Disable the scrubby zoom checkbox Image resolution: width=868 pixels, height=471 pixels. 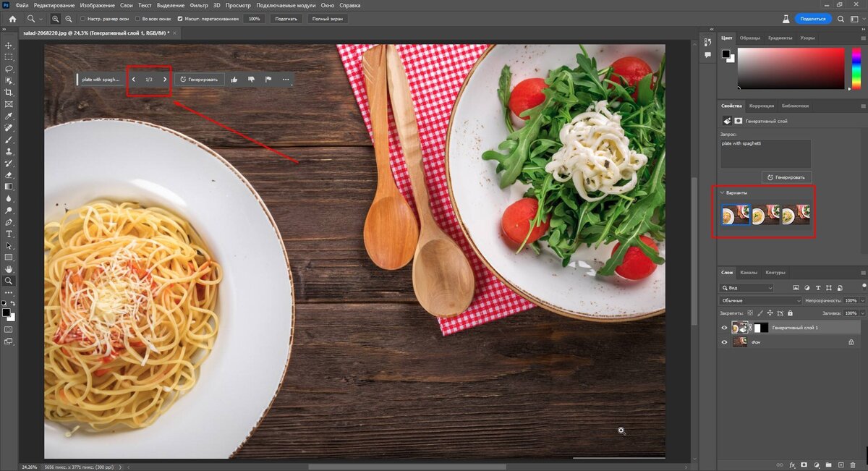[180, 18]
